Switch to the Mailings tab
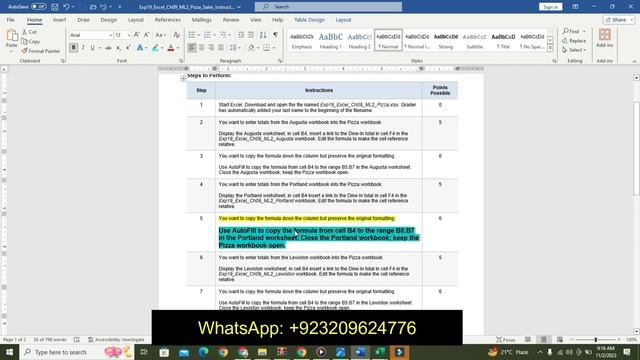 point(202,20)
